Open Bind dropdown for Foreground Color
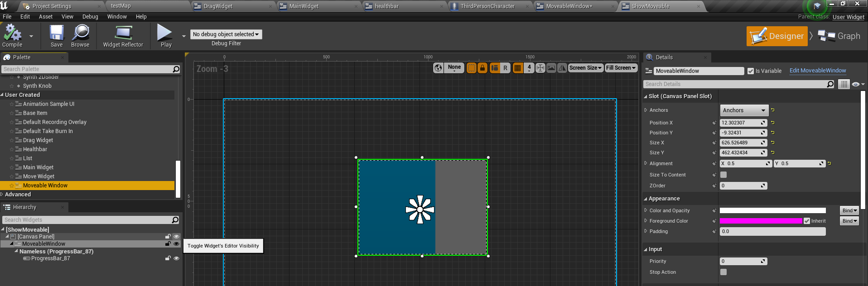868x286 pixels. 849,221
